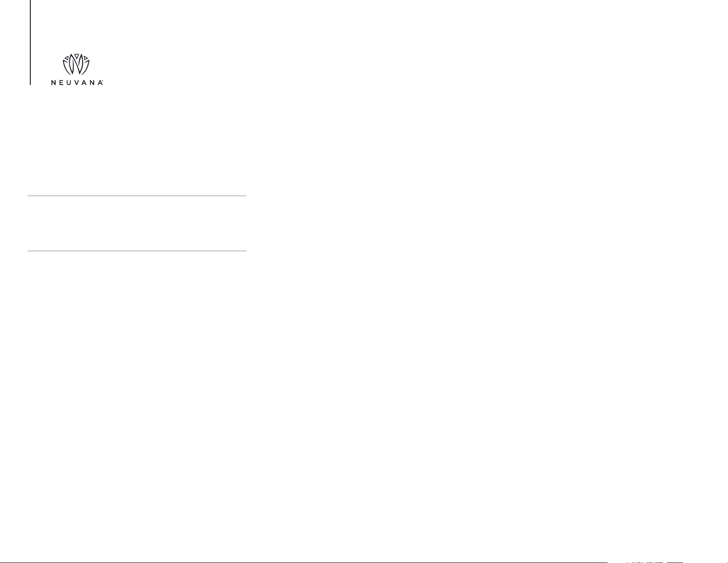The height and width of the screenshot is (563, 728).
Task: Click the NEUVANA wordmark text
Action: click(x=77, y=83)
